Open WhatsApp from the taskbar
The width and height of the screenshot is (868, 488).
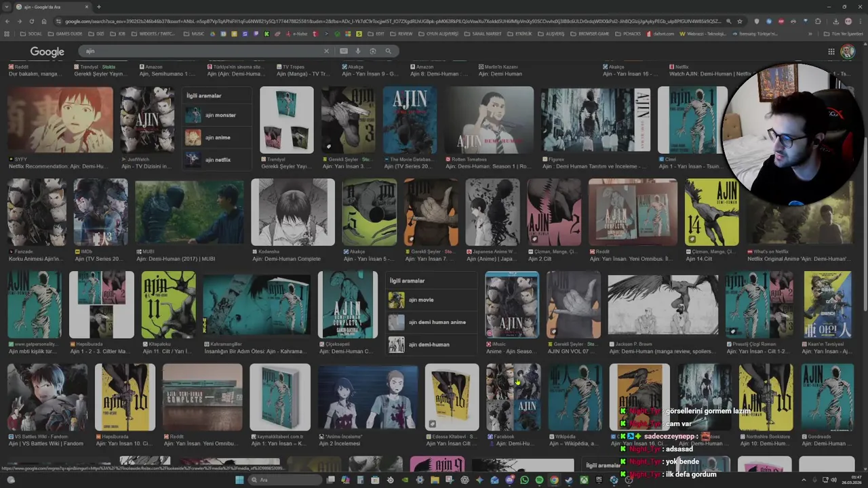point(524,480)
